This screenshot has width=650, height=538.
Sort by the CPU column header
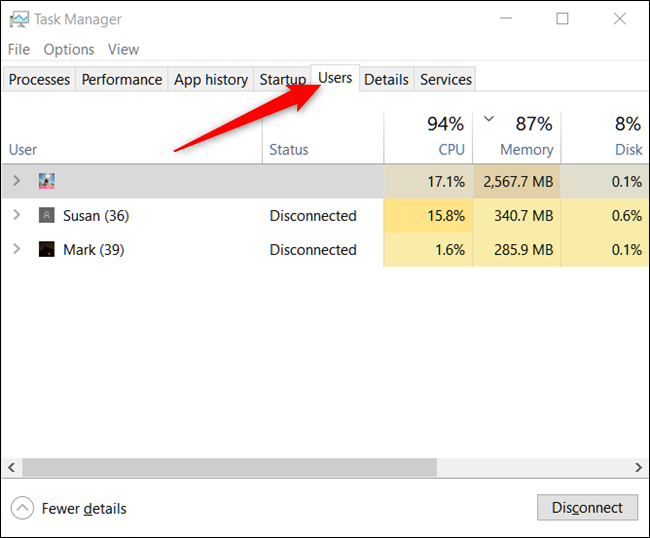point(428,137)
